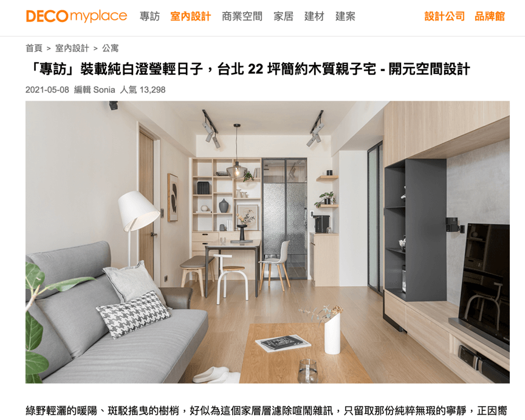This screenshot has height=420, width=525.
Task: Select 建材 in the top navigation
Action: [314, 16]
